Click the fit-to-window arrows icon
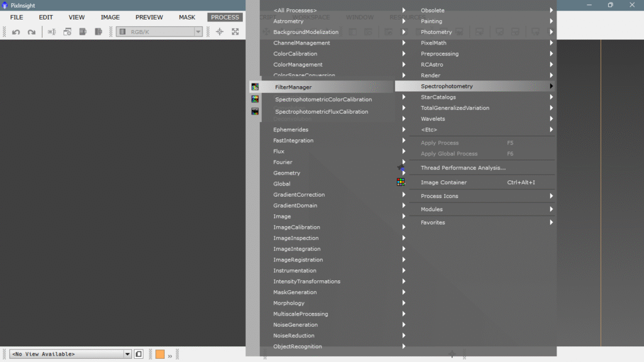Image resolution: width=644 pixels, height=362 pixels. pos(235,32)
